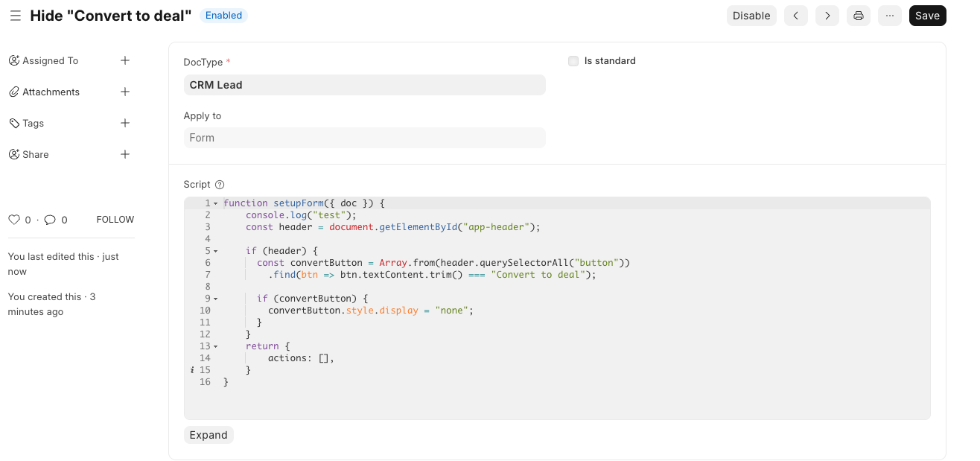Image resolution: width=980 pixels, height=461 pixels.
Task: Like this document with heart icon
Action: [x=14, y=220]
